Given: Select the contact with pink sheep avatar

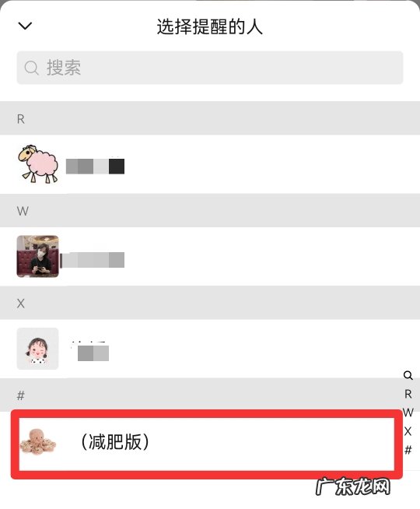Looking at the screenshot, I should click(210, 164).
